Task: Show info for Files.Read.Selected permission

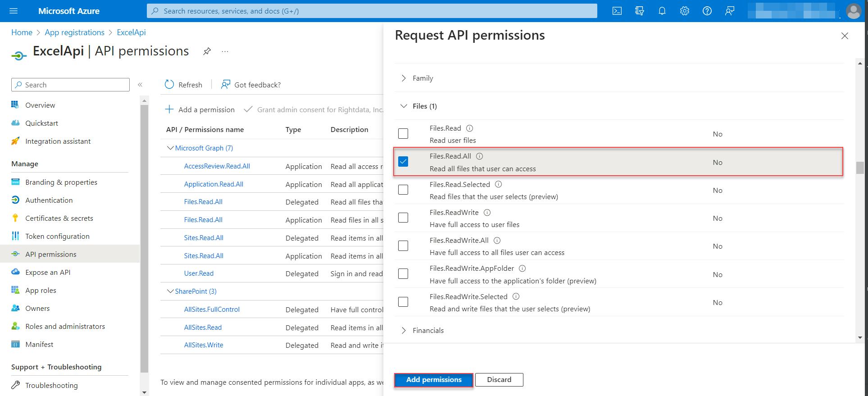Action: (x=498, y=184)
